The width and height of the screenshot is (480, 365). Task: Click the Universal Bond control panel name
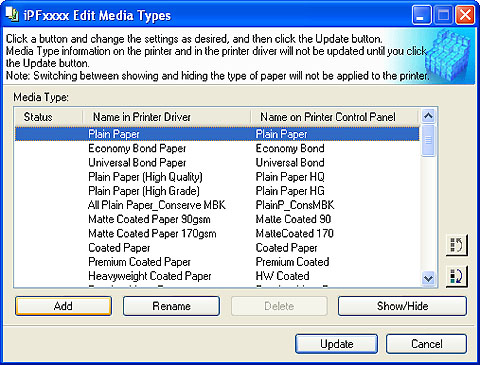(290, 163)
